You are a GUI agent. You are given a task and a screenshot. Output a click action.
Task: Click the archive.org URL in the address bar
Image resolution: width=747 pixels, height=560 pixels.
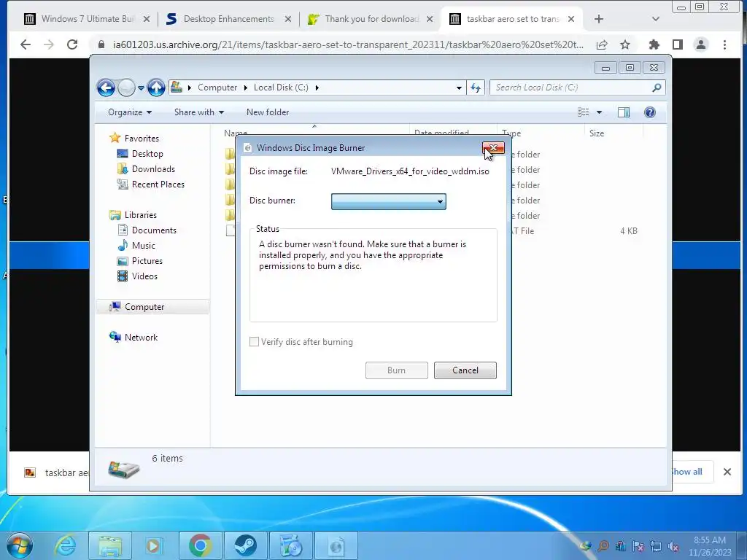348,44
